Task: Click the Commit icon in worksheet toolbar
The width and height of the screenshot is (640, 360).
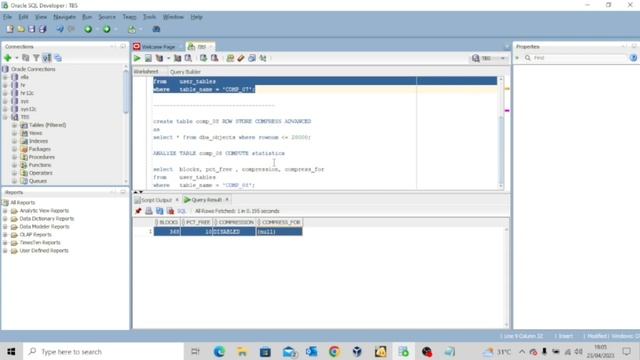Action: tap(203, 58)
